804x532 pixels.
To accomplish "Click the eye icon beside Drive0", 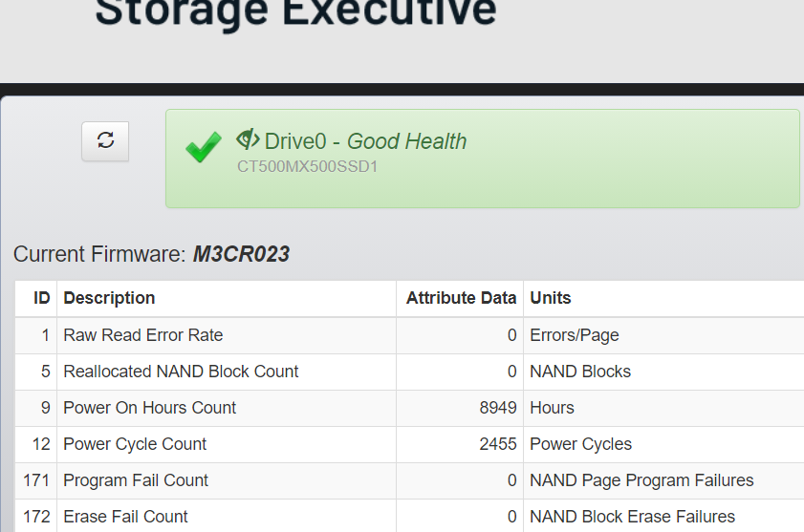I will click(248, 139).
